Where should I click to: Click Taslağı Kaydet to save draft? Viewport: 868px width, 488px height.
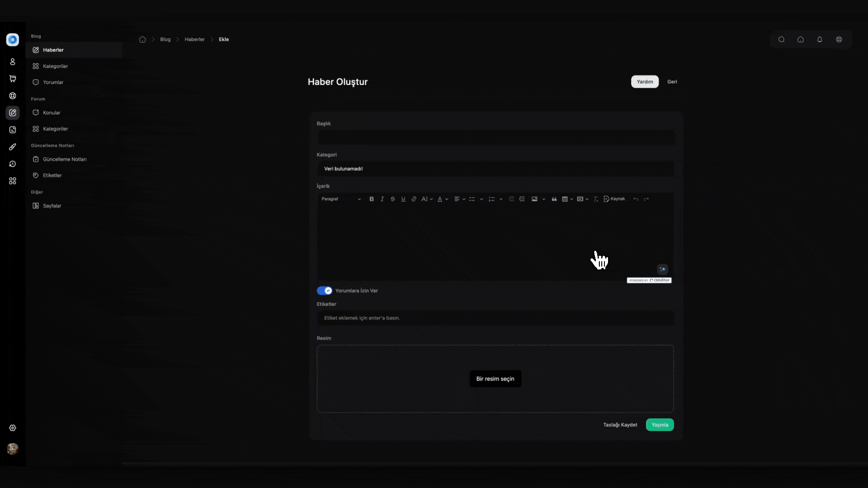[x=620, y=425]
